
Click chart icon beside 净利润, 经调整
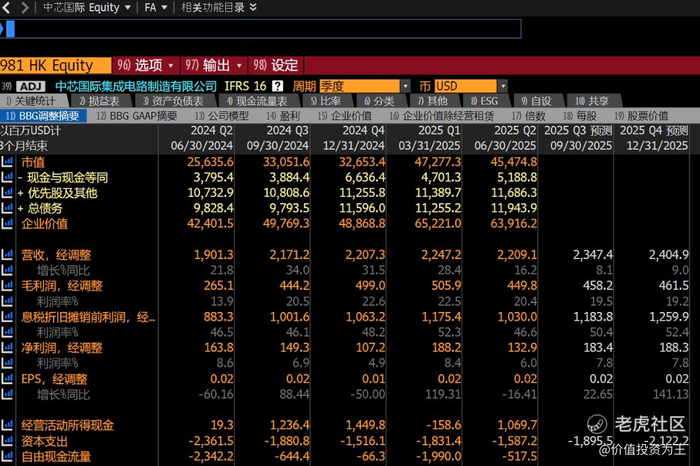point(8,348)
